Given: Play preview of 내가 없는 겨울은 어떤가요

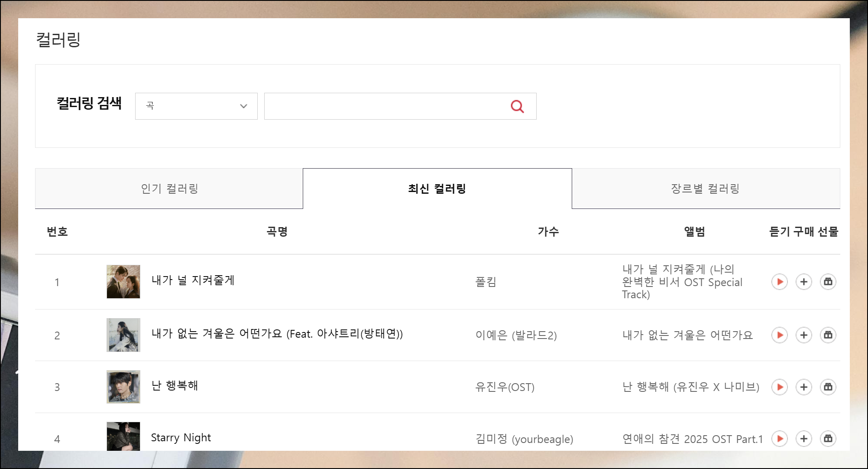Looking at the screenshot, I should [779, 335].
